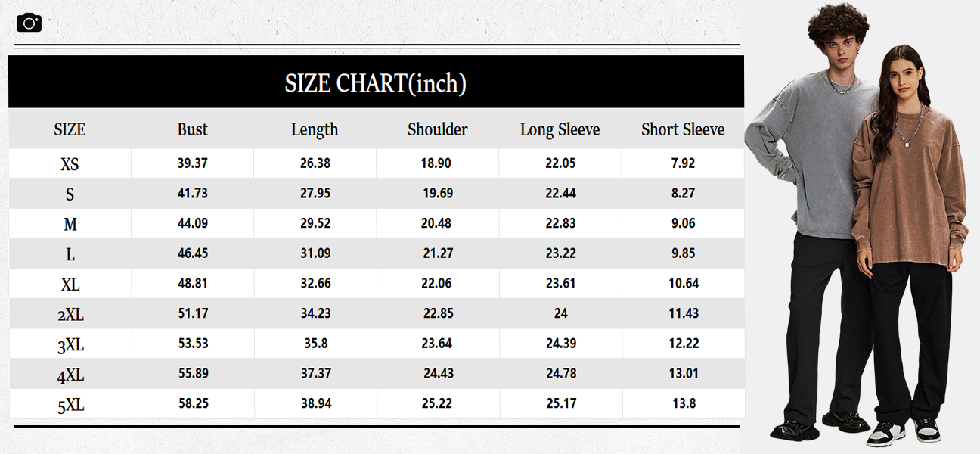The width and height of the screenshot is (980, 454).
Task: Click the Bust column header
Action: click(192, 129)
